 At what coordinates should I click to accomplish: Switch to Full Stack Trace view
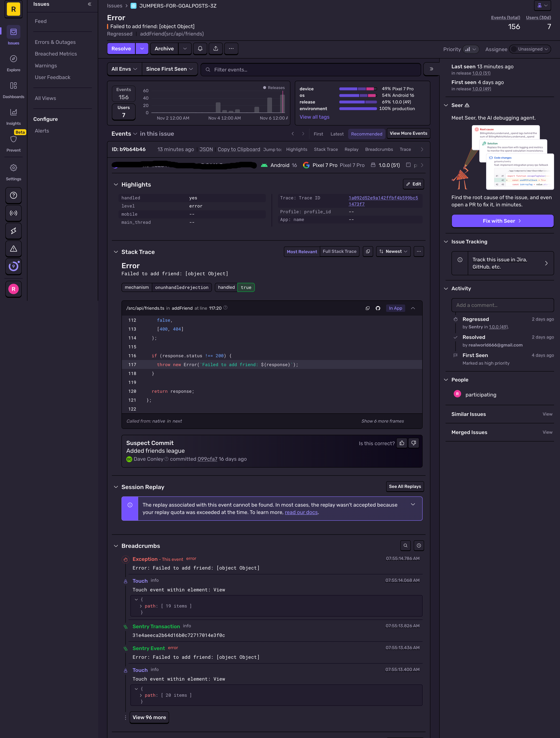click(x=339, y=252)
